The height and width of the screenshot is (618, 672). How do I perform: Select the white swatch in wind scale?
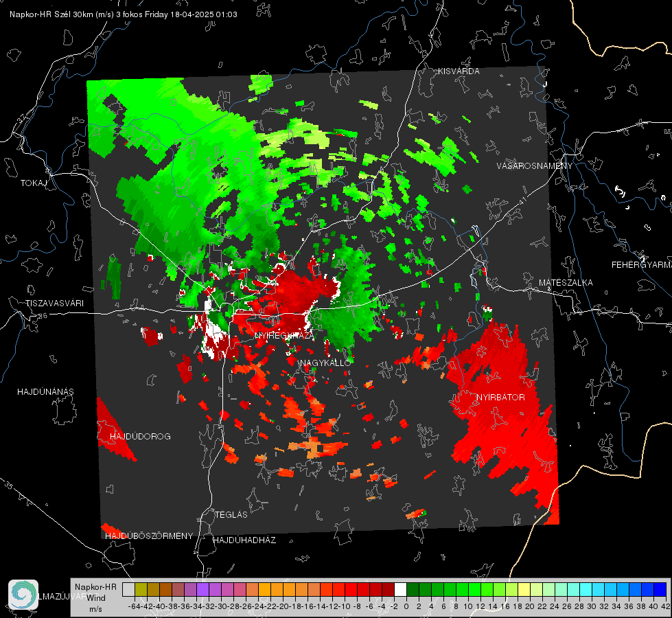click(400, 589)
